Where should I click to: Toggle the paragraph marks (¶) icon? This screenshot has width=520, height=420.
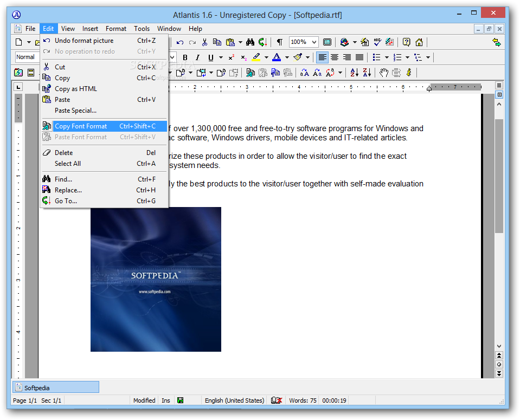(x=280, y=42)
